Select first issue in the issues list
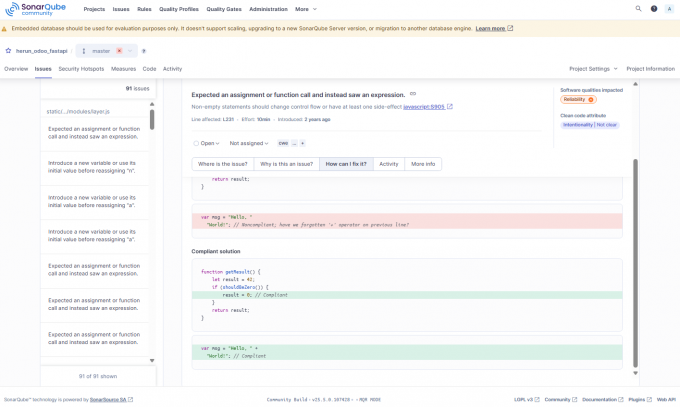 point(94,133)
